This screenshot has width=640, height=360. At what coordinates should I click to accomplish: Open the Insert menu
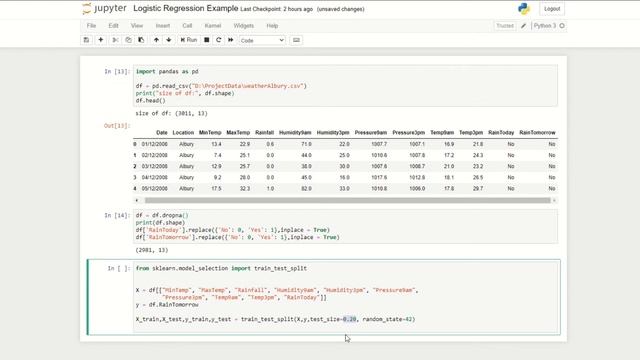tap(162, 26)
